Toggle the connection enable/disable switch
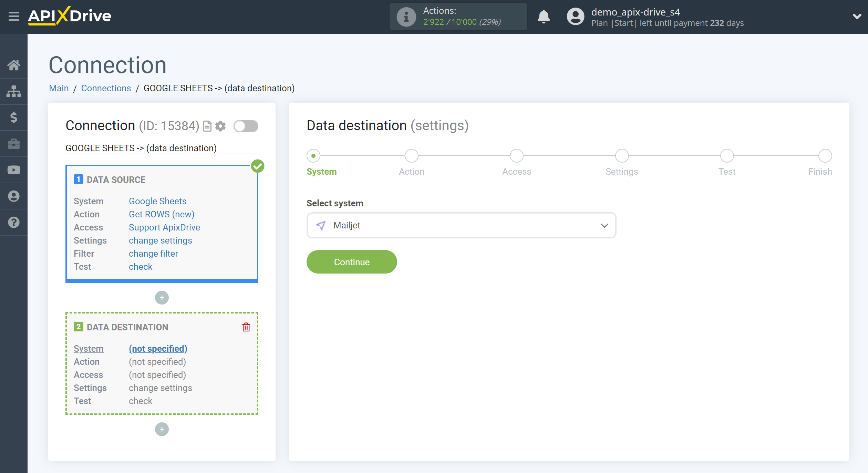The height and width of the screenshot is (473, 868). (x=246, y=126)
